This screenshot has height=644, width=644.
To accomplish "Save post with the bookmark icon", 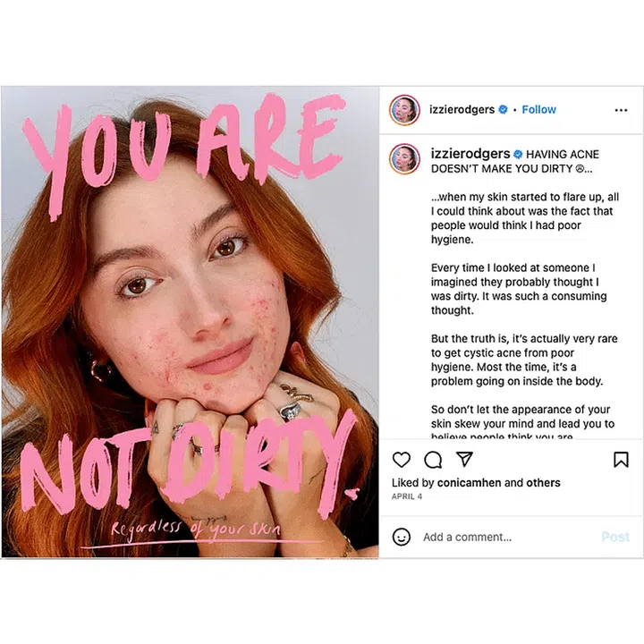I will tap(621, 460).
